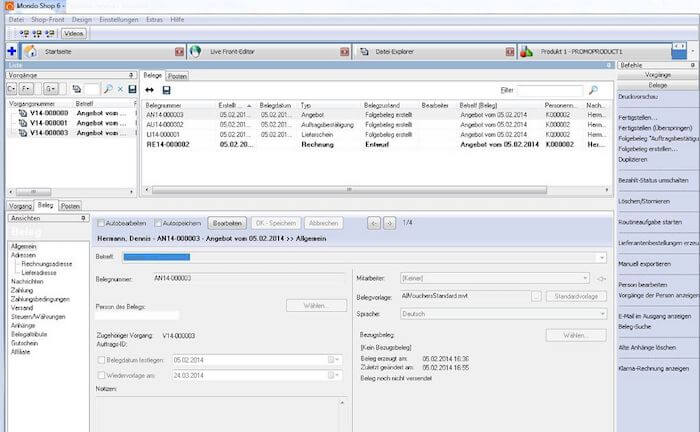The image size is (700, 432).
Task: Open the Shop-Front menu
Action: click(48, 20)
